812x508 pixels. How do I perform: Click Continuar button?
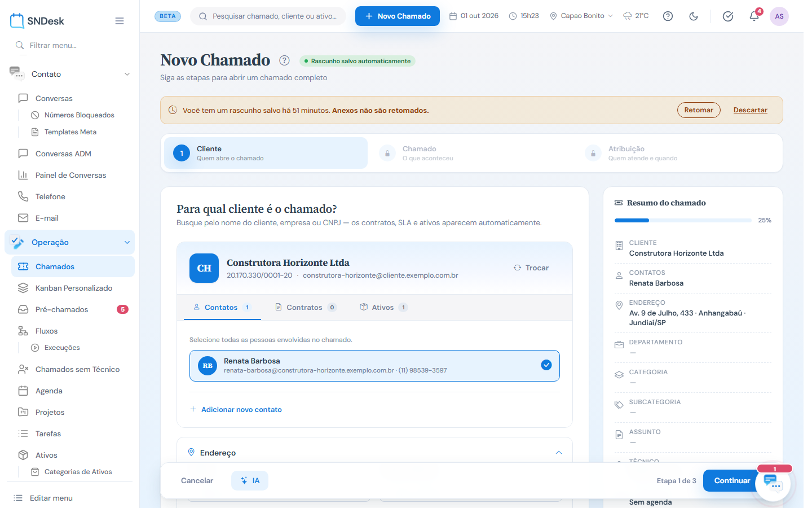pyautogui.click(x=732, y=481)
